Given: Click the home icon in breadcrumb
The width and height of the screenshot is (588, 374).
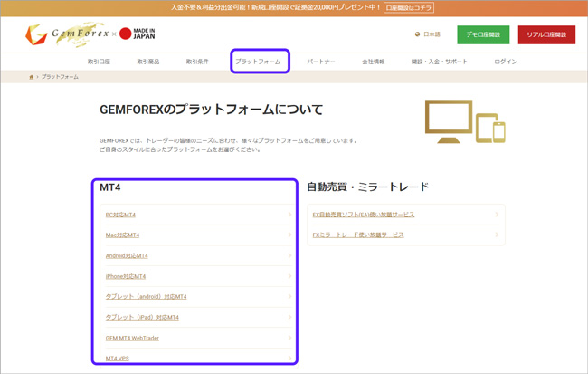Looking at the screenshot, I should point(32,77).
